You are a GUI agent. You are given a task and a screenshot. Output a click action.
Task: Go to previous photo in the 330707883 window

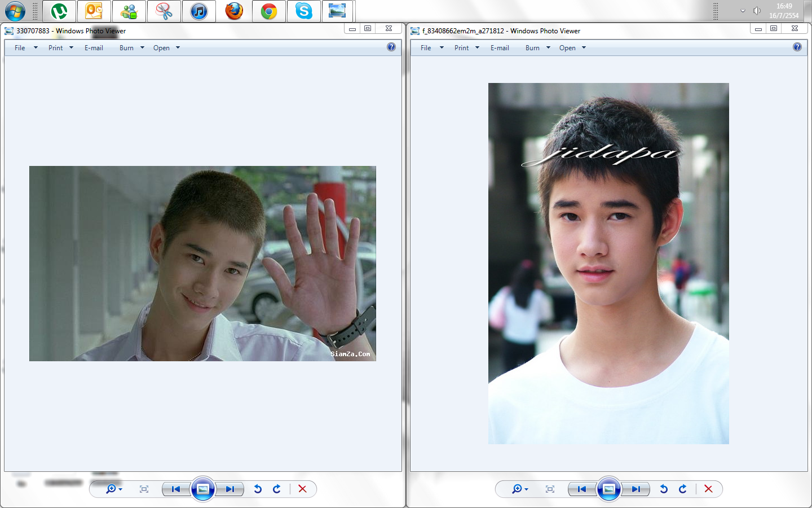[x=176, y=489]
